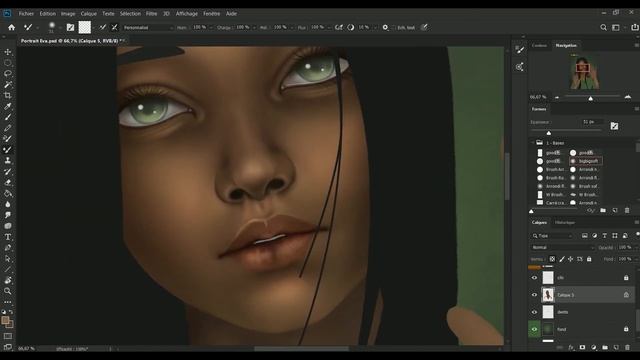Viewport: 640px width, 360px height.
Task: Switch to the Couleur tab
Action: tap(539, 45)
